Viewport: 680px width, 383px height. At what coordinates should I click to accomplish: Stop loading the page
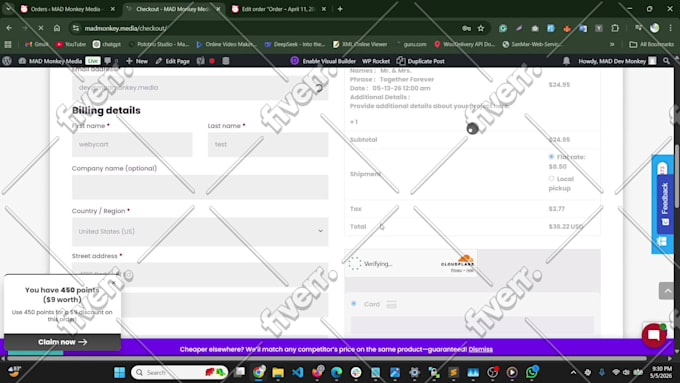pos(41,28)
